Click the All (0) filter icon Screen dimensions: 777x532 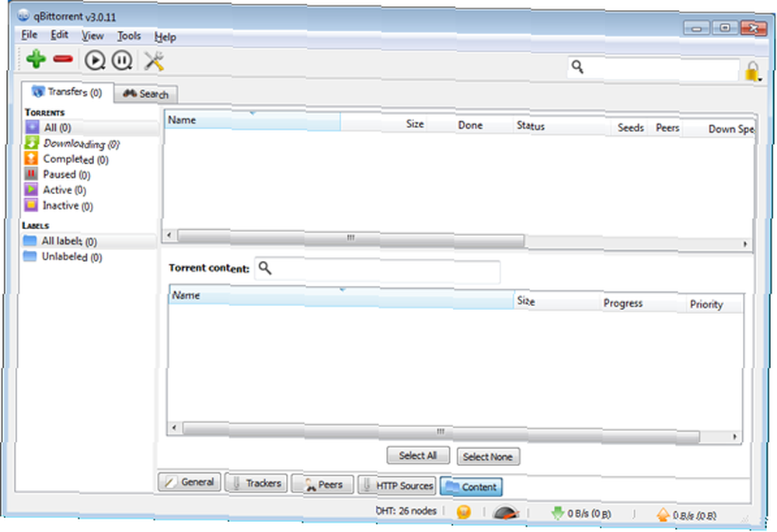[32, 127]
